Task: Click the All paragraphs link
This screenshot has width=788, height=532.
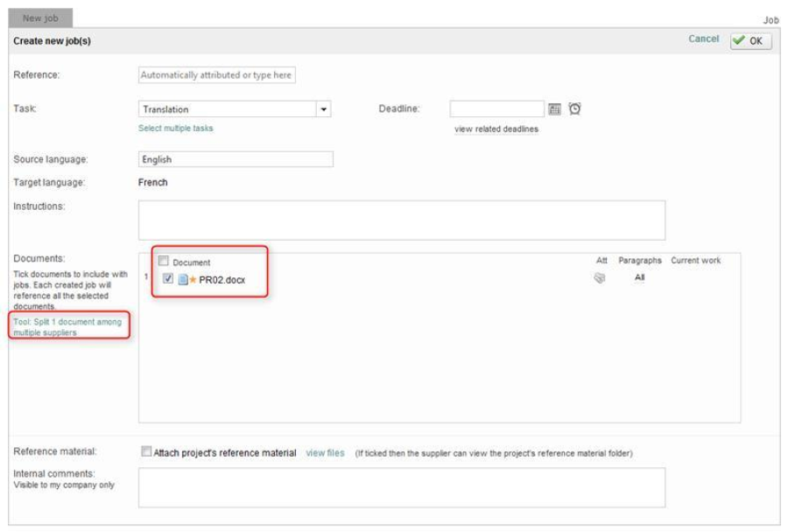Action: tap(639, 278)
